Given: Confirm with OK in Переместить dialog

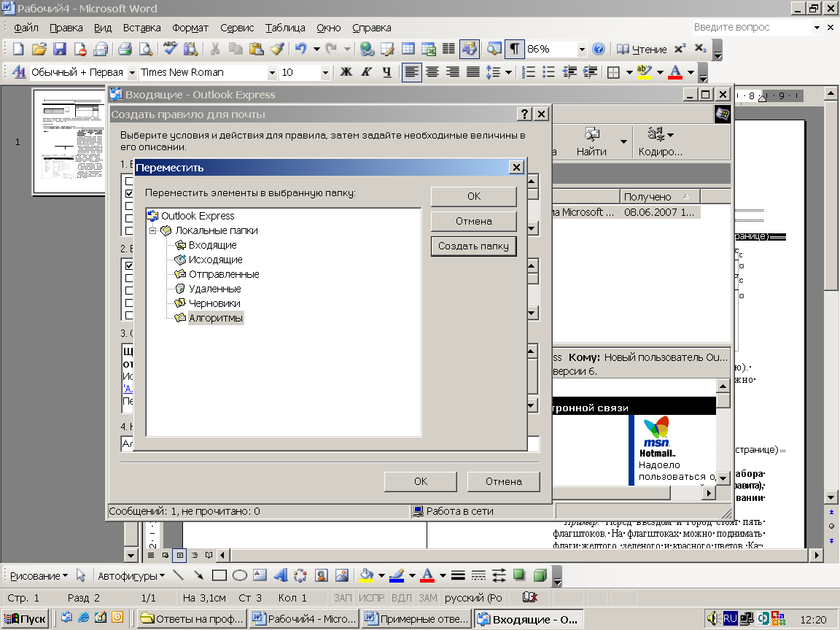Looking at the screenshot, I should (x=473, y=196).
